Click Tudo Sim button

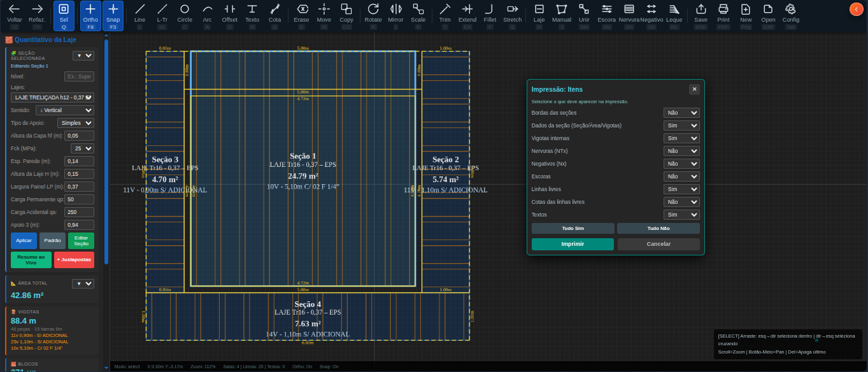(573, 228)
